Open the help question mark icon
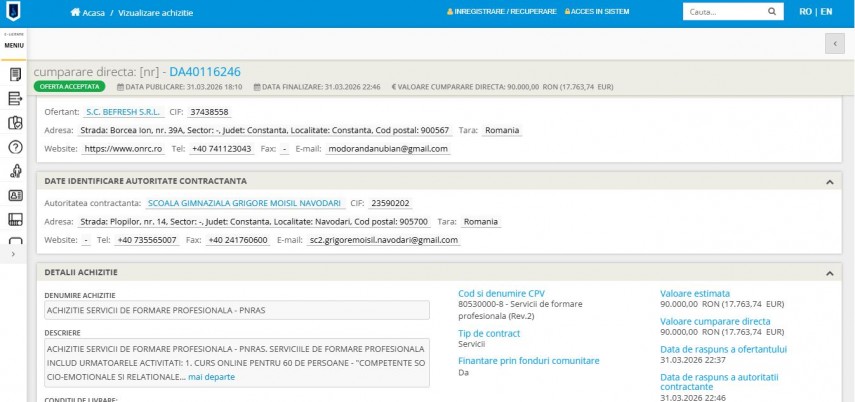 [15, 147]
